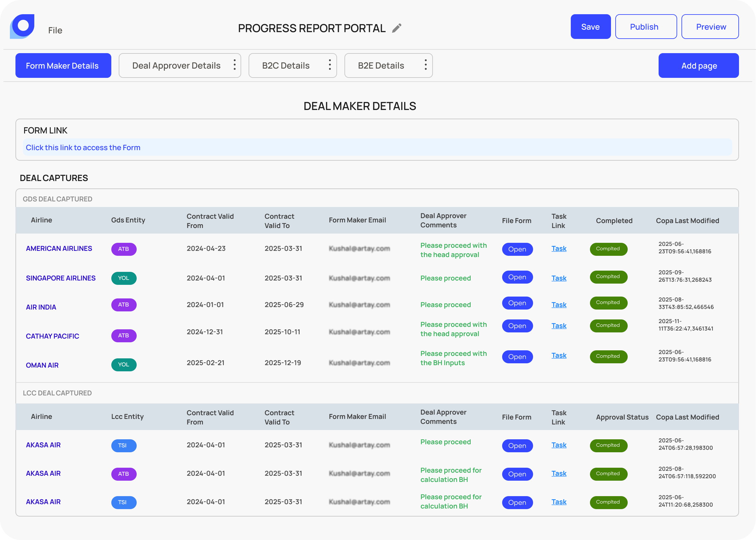Open AIR INDIA airline link
This screenshot has height=540, width=756.
(x=41, y=307)
